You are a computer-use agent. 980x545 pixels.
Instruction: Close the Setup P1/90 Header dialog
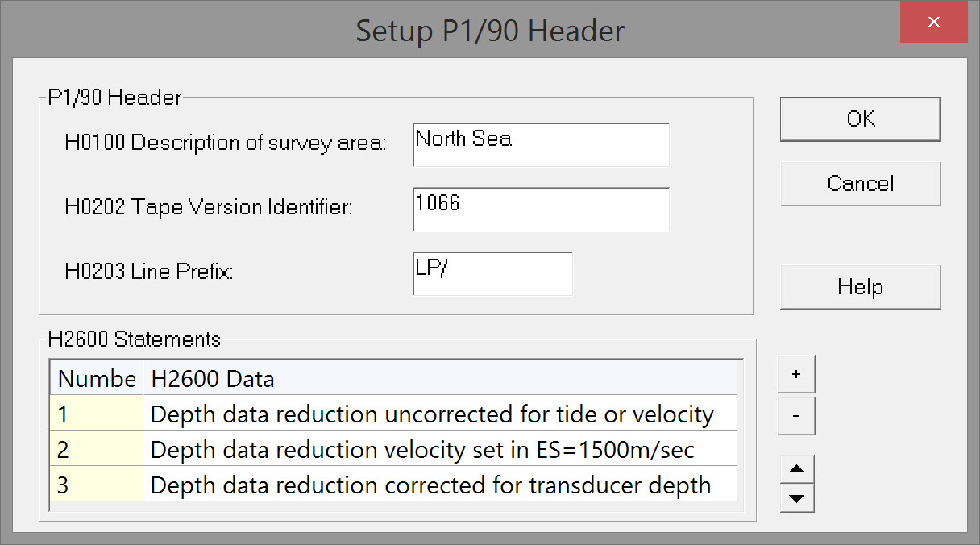coord(933,23)
